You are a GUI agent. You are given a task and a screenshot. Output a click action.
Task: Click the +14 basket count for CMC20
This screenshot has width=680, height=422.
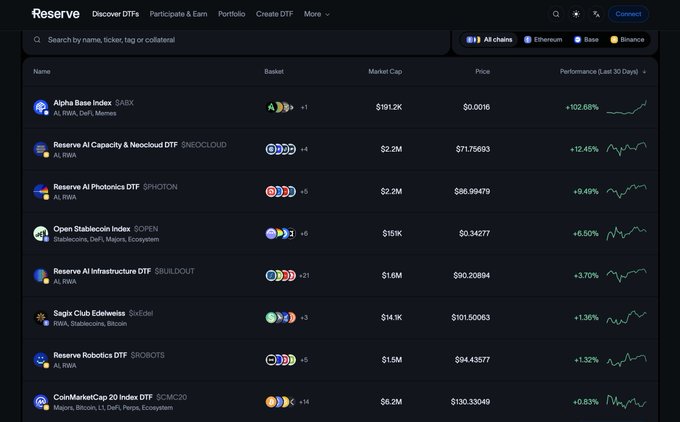[304, 402]
